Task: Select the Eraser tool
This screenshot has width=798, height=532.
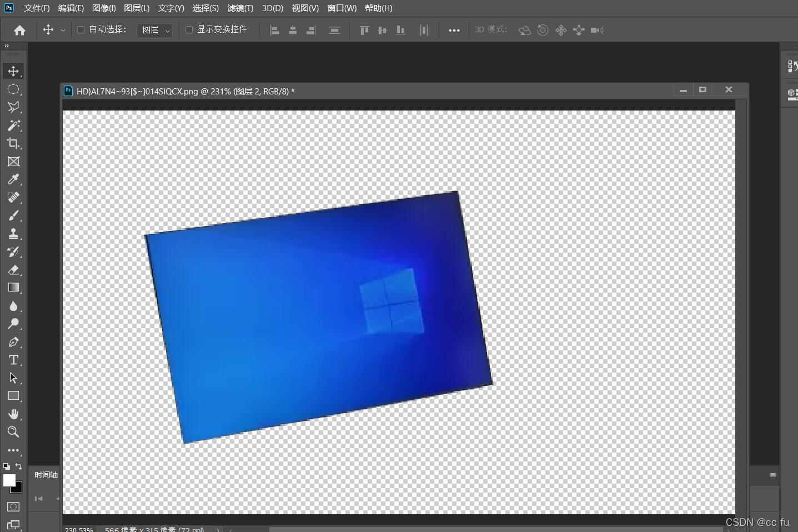Action: (13, 270)
